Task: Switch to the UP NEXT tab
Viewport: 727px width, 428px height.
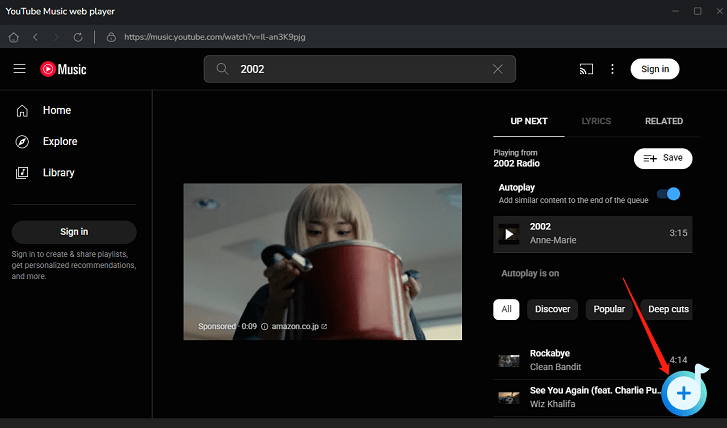Action: (529, 121)
